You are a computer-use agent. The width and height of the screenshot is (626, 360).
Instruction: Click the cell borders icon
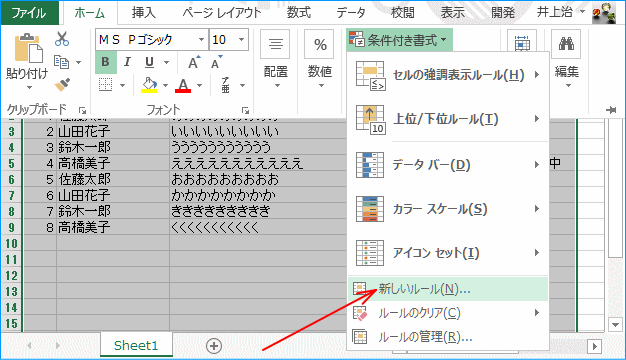click(x=106, y=85)
